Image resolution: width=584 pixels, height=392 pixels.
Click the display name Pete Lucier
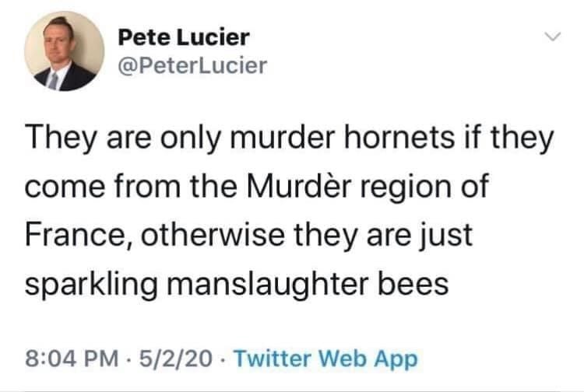click(184, 37)
